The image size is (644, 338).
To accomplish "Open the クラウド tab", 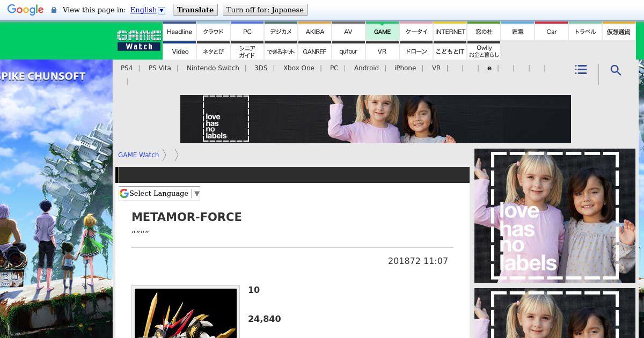I will [x=213, y=31].
